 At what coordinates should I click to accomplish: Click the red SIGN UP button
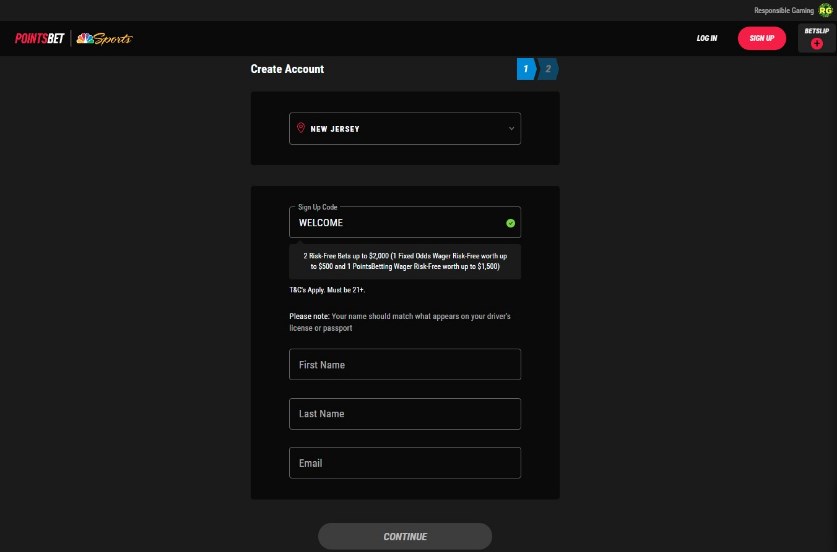pos(762,38)
